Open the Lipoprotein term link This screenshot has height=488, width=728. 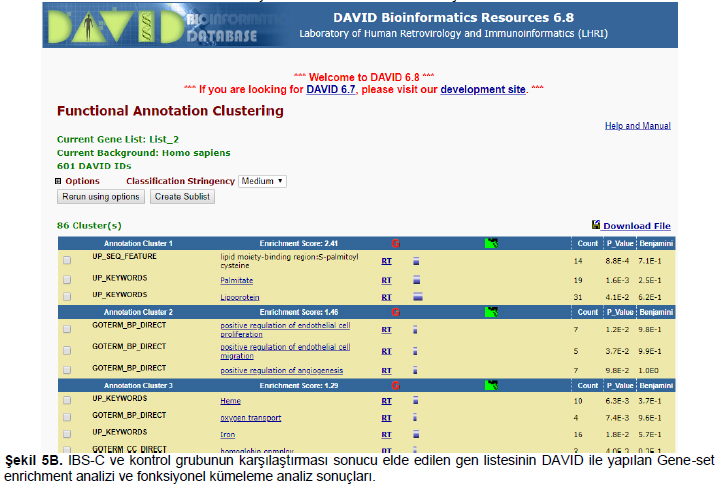[240, 297]
